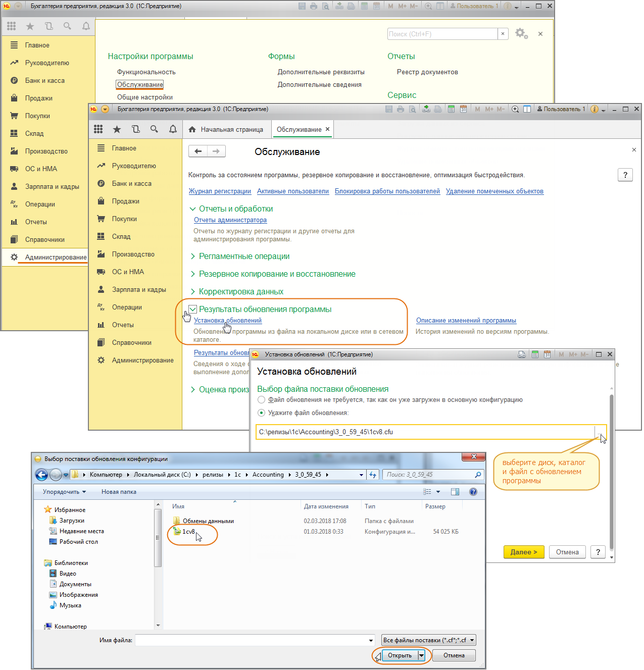The height and width of the screenshot is (670, 644).
Task: Click the notifications bell in second window
Action: click(173, 130)
